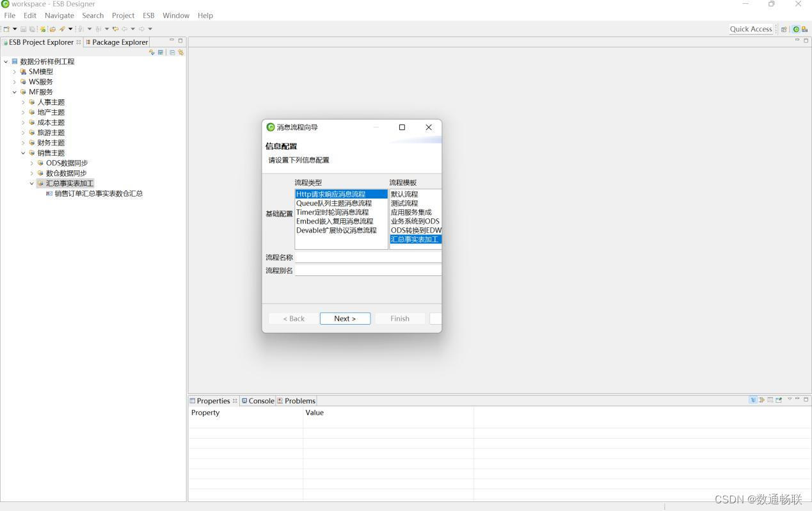Select 成本主题 in the project tree

(x=51, y=122)
